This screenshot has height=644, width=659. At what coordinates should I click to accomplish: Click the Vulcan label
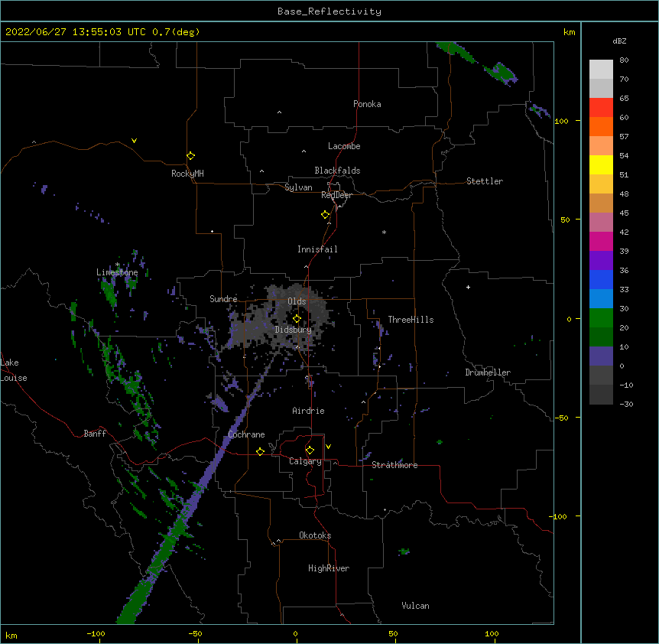click(x=415, y=606)
